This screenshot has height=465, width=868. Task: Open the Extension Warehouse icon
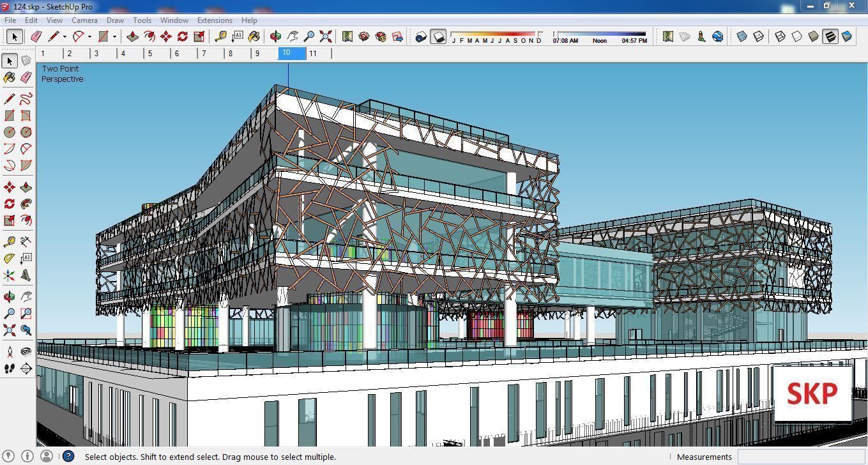point(381,36)
